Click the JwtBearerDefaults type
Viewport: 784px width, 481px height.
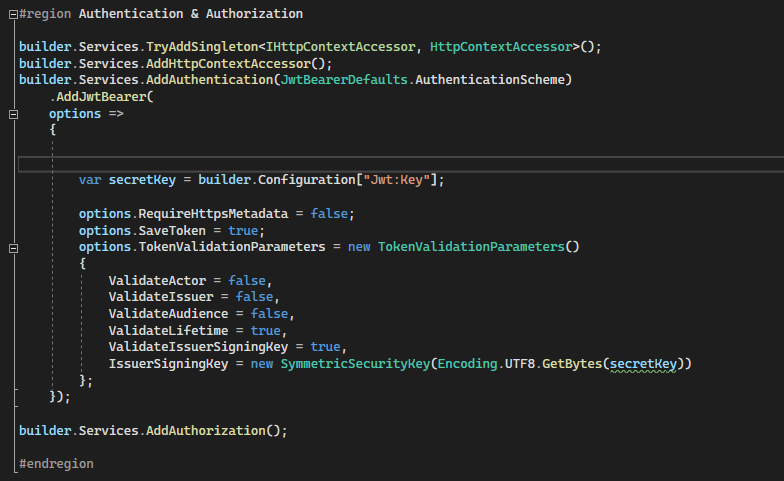[344, 80]
